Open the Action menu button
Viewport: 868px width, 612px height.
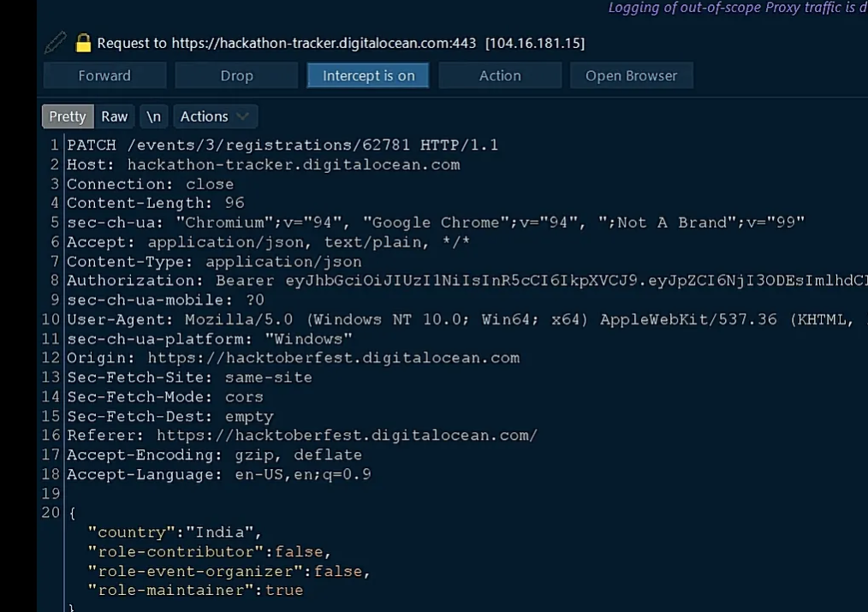coord(500,76)
